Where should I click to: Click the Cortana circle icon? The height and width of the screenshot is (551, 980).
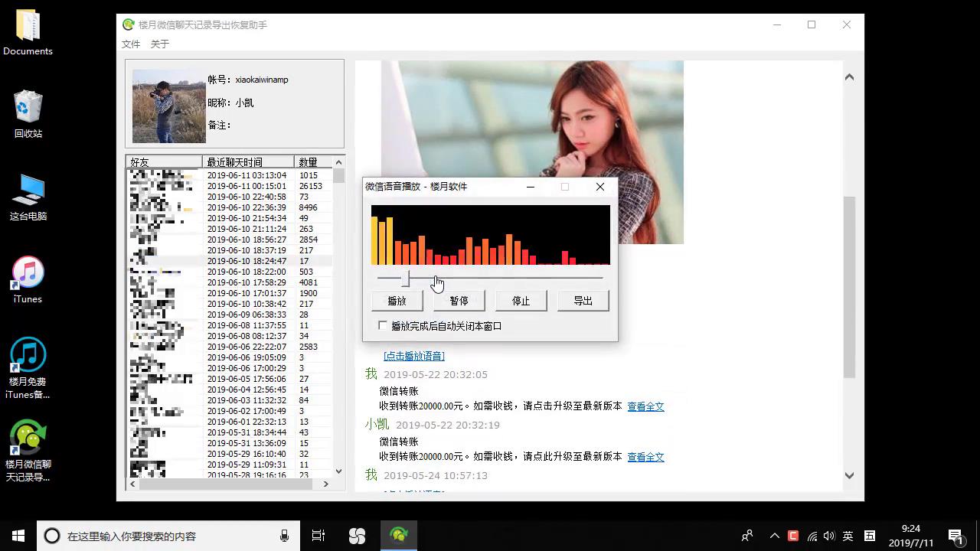pos(52,536)
